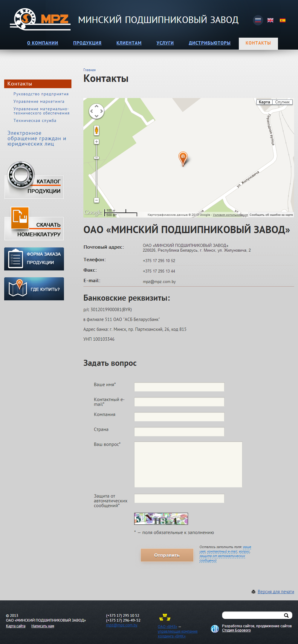
Task: Click the БМЗ yellow logo in the footer
Action: click(165, 617)
